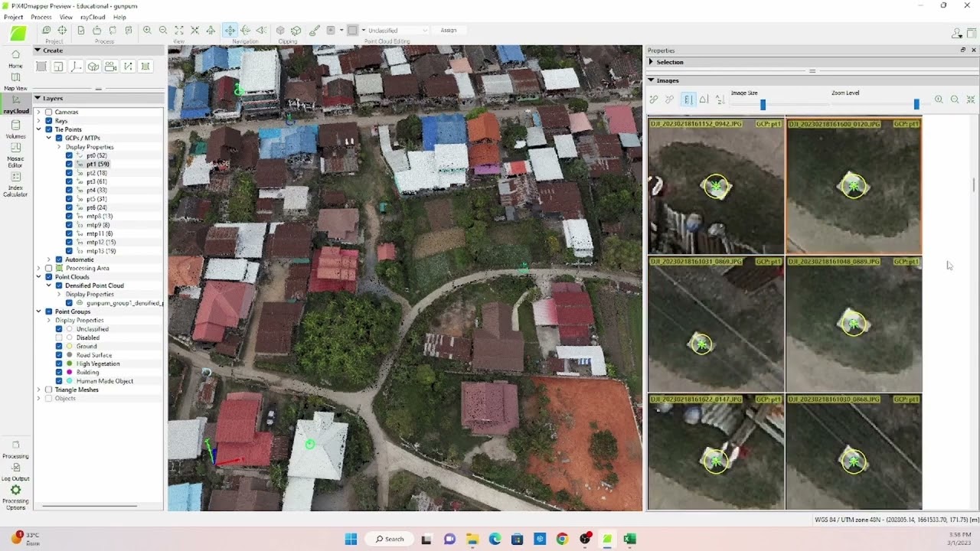Click the new surface icon in Create panel
The height and width of the screenshot is (551, 980).
145,67
